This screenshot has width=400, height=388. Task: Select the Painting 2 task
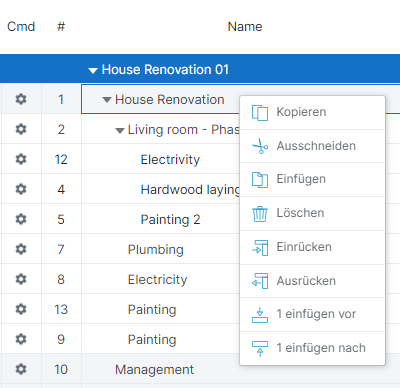point(170,219)
